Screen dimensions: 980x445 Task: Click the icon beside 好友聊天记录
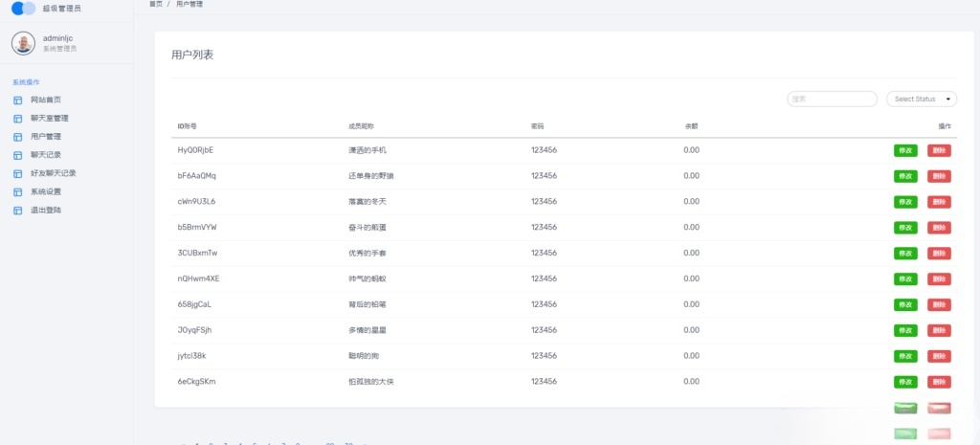pyautogui.click(x=17, y=174)
